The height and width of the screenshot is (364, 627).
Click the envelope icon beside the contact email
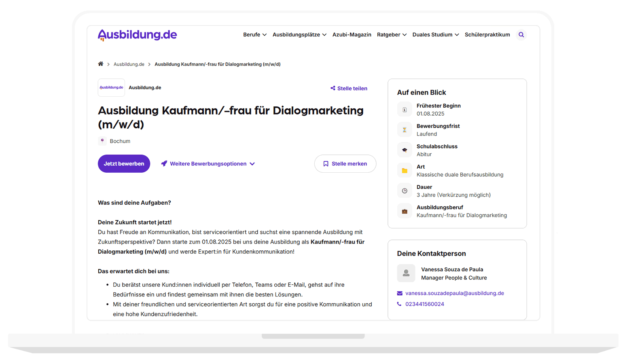coord(399,293)
